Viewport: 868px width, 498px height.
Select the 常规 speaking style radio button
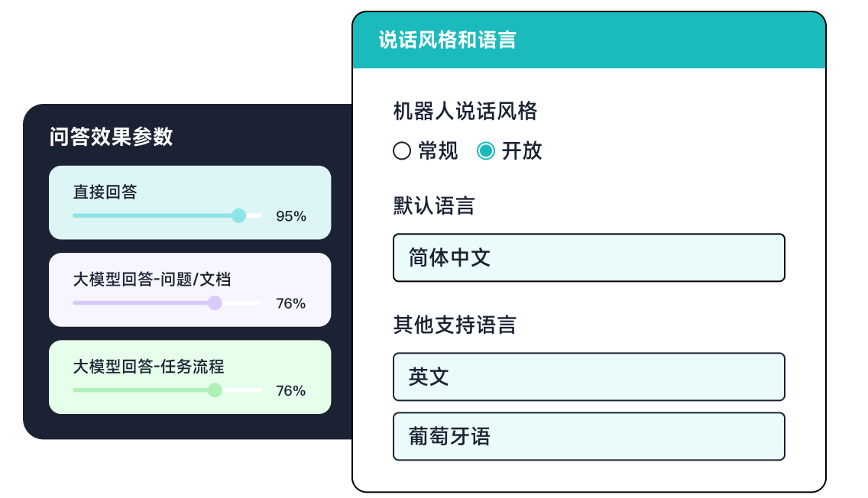coord(402,151)
